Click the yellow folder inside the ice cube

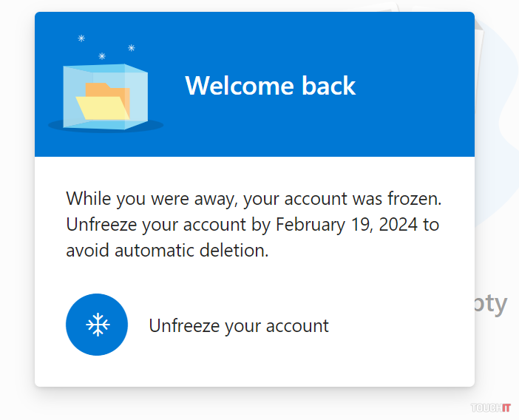(104, 102)
